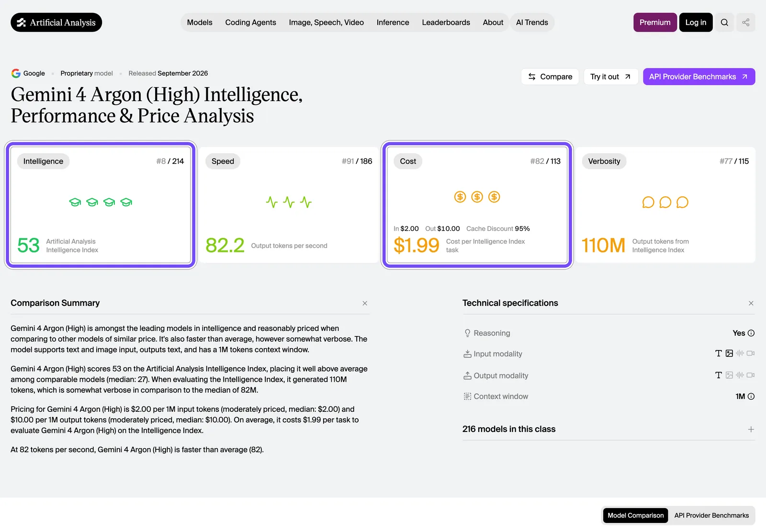Click the Log in button

pos(696,23)
